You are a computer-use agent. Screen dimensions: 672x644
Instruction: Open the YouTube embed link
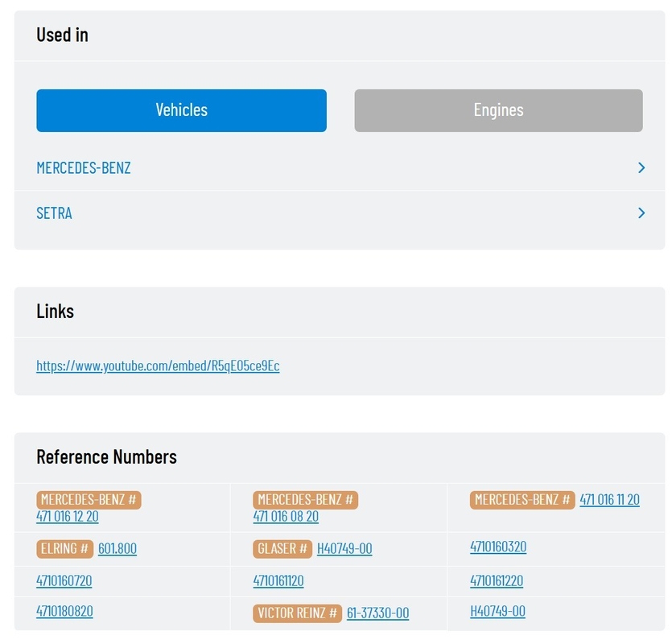tap(158, 365)
